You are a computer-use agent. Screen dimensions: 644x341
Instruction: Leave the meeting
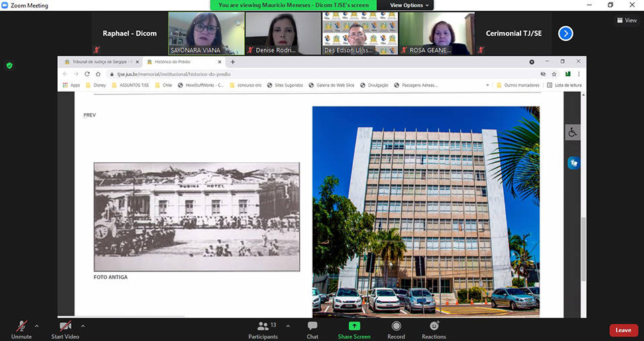pos(623,330)
